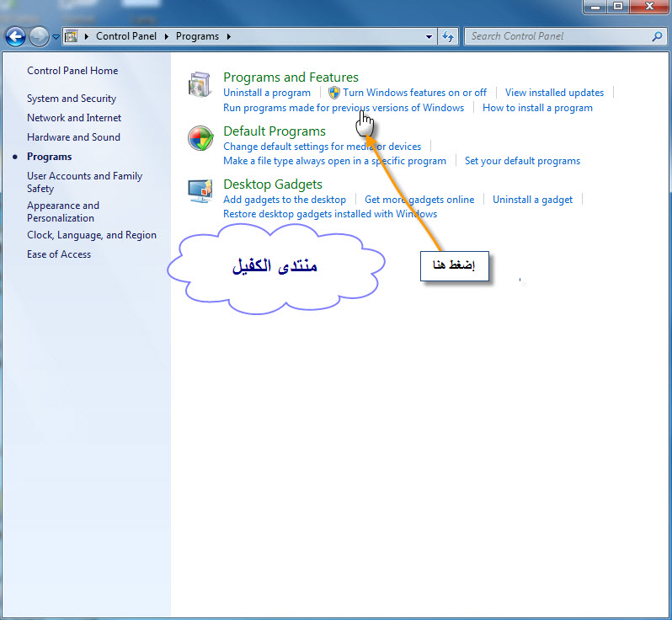Click the Back navigation arrow button

tap(15, 36)
